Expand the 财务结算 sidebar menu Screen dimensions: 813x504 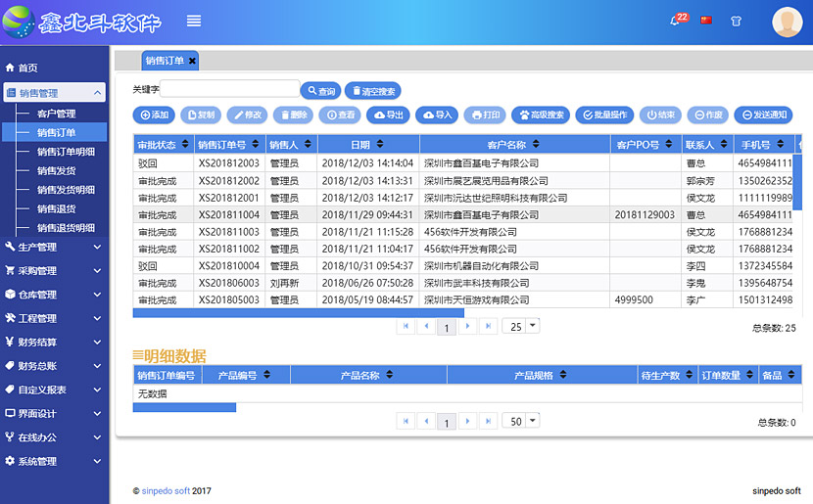coord(55,343)
